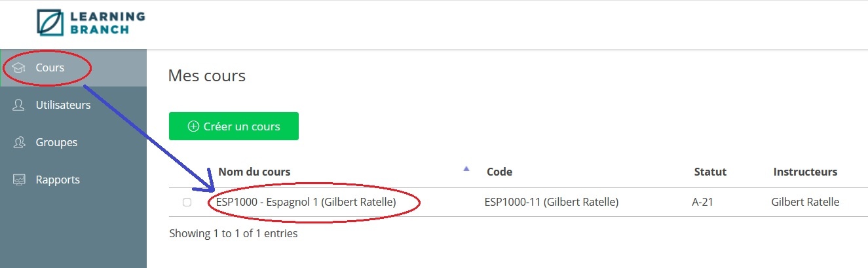Viewport: 868px width, 268px height.
Task: Go to the Groupes label in the sidebar
Action: point(56,142)
